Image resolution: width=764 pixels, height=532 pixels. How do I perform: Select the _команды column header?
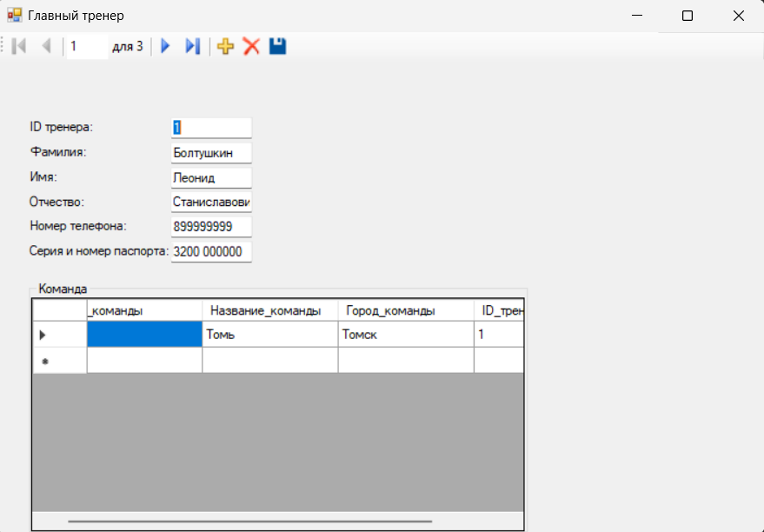[144, 310]
